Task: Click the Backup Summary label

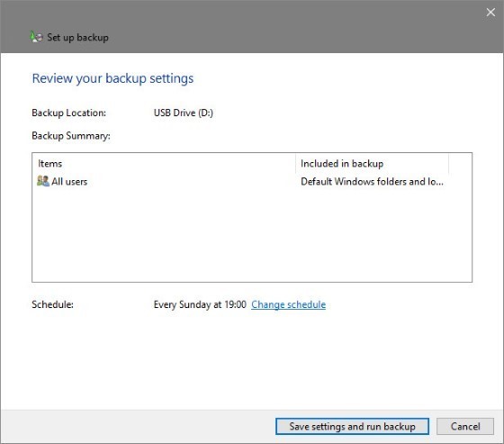Action: 71,136
